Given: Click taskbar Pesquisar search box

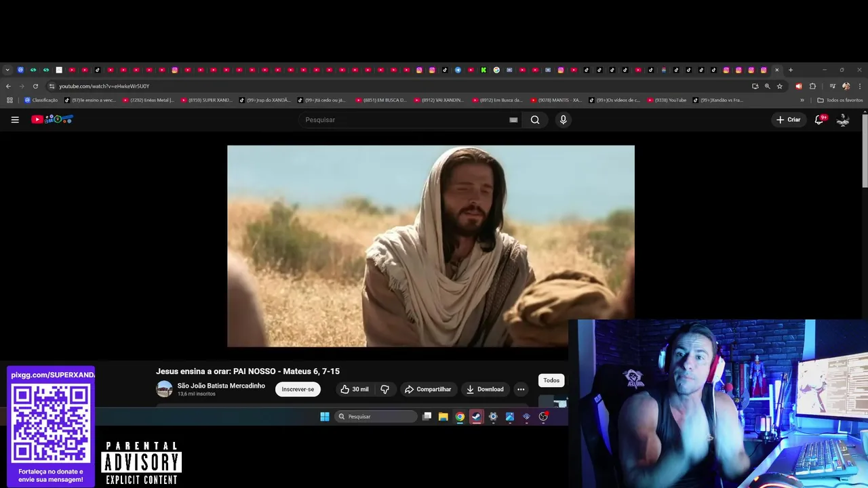Looking at the screenshot, I should point(376,417).
